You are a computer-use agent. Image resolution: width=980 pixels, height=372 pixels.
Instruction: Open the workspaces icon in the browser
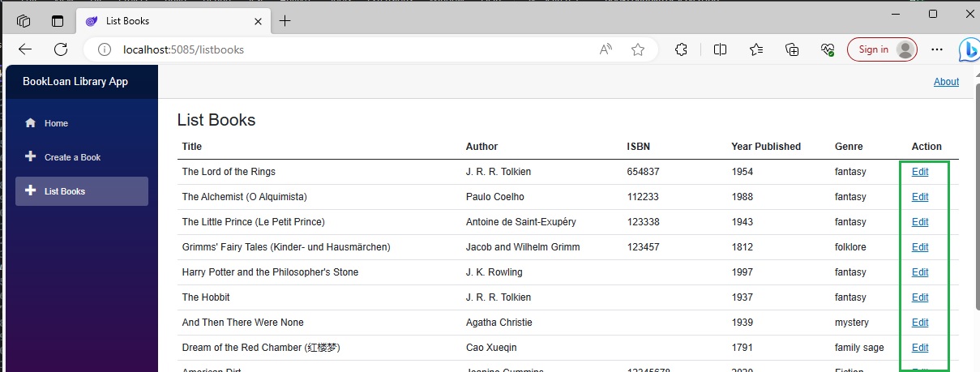tap(24, 21)
